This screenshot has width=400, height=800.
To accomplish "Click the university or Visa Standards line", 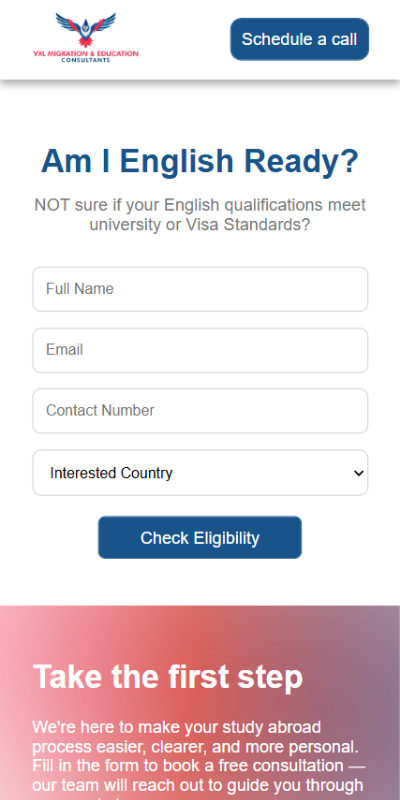I will [x=200, y=224].
